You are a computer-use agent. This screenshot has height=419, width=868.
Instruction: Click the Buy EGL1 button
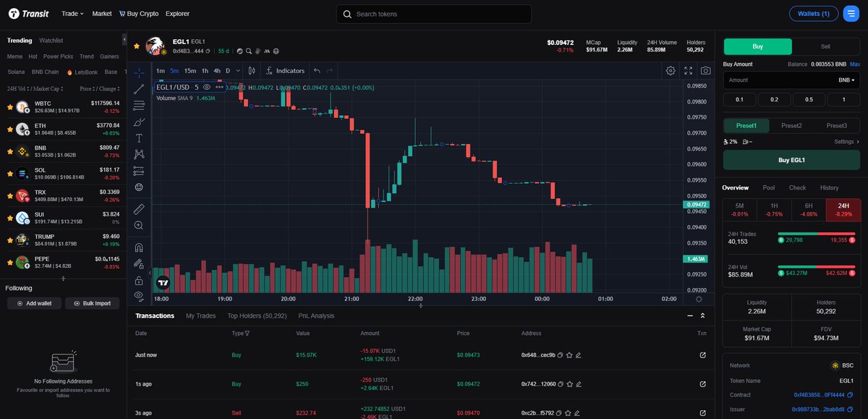coord(791,160)
